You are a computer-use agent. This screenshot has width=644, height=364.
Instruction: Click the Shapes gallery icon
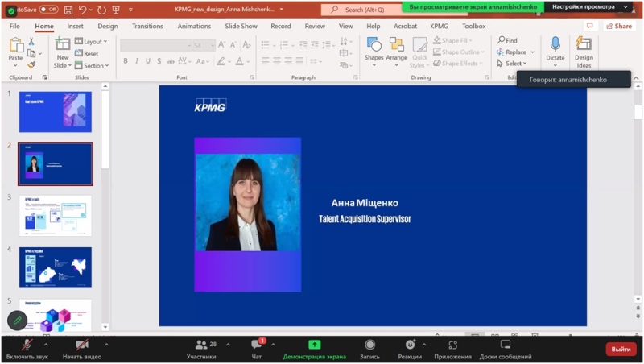point(374,45)
